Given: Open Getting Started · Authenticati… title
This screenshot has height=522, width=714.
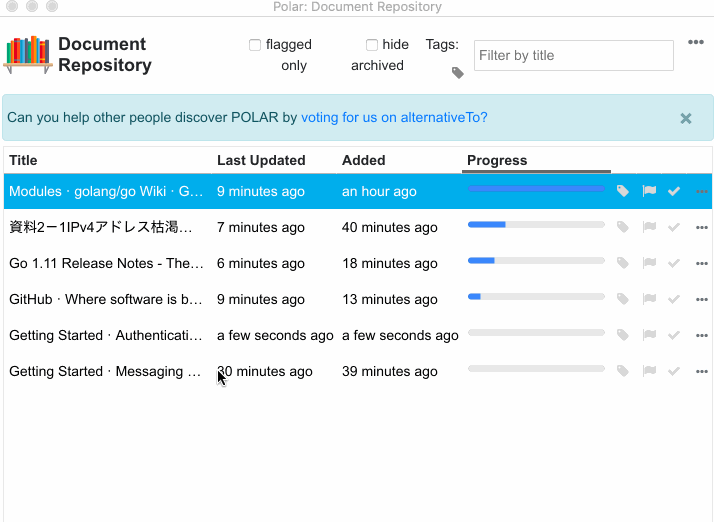Looking at the screenshot, I should (106, 335).
